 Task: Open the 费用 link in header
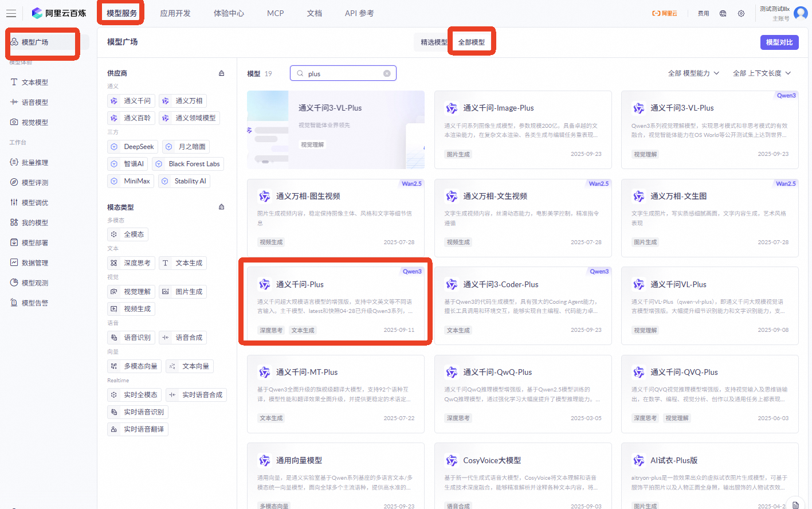tap(704, 13)
